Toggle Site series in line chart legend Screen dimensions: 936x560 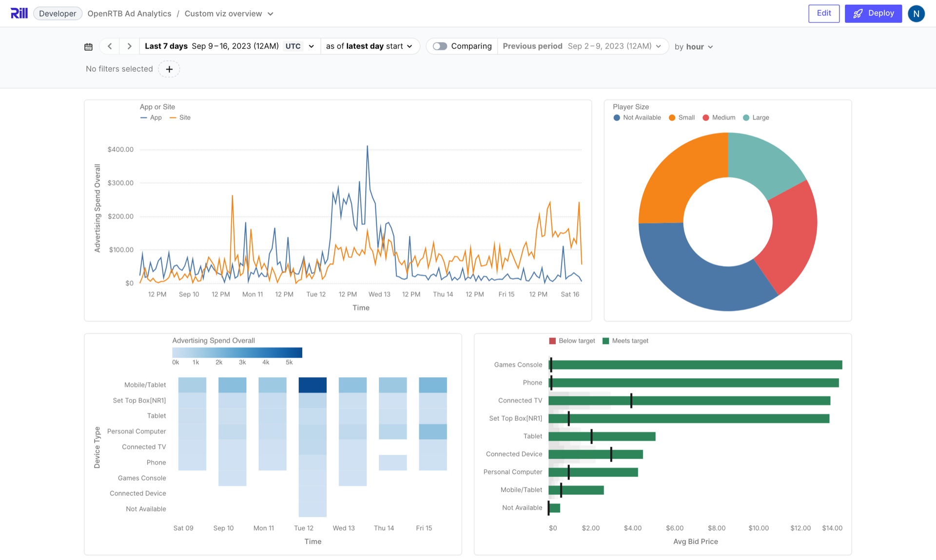(180, 117)
